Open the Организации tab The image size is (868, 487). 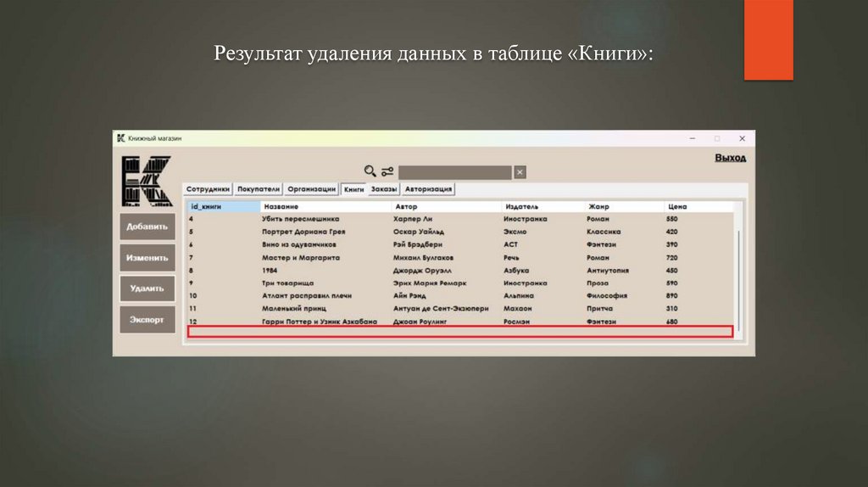[312, 189]
